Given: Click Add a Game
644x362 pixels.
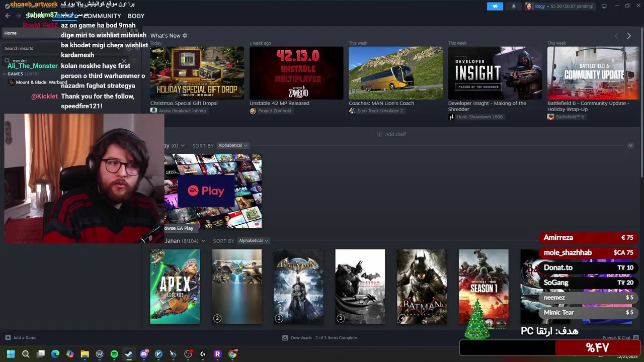Looking at the screenshot, I should pos(21,338).
